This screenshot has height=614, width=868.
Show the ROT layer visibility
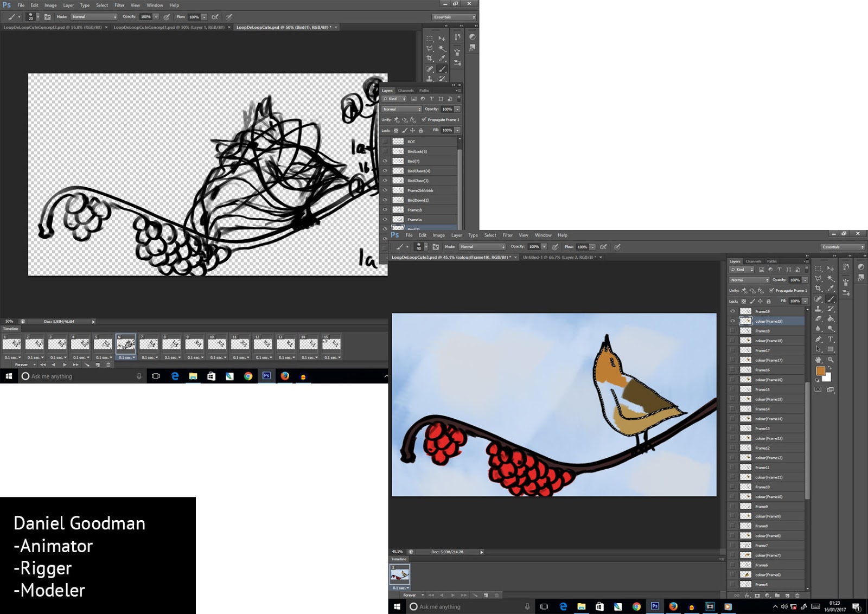[386, 141]
